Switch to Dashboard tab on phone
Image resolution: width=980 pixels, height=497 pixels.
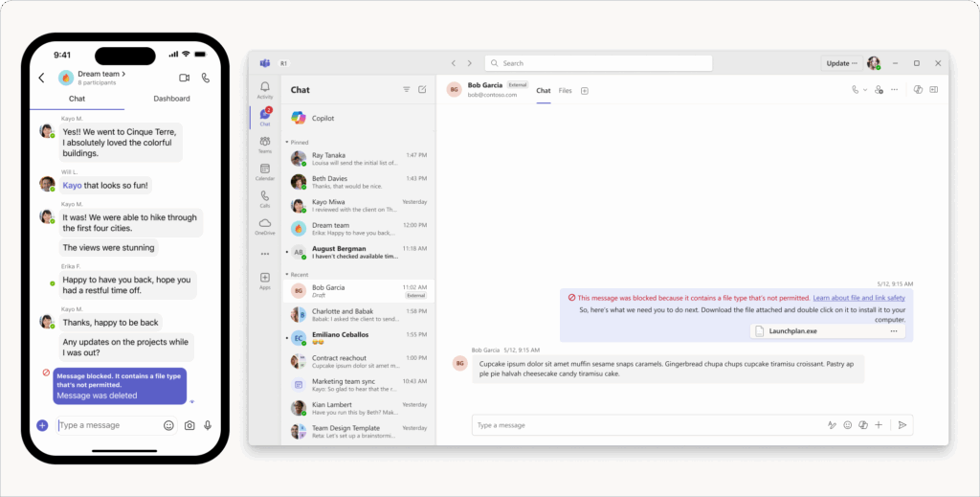[x=172, y=98]
